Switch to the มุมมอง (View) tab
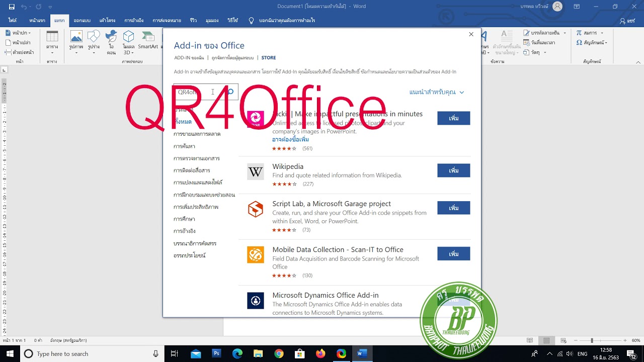The image size is (644, 362). click(x=212, y=21)
